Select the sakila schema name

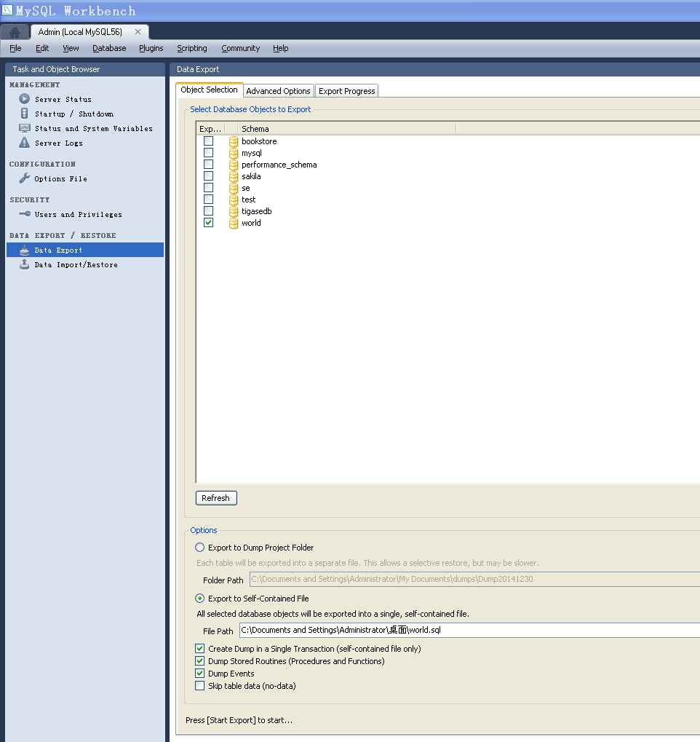click(x=251, y=176)
